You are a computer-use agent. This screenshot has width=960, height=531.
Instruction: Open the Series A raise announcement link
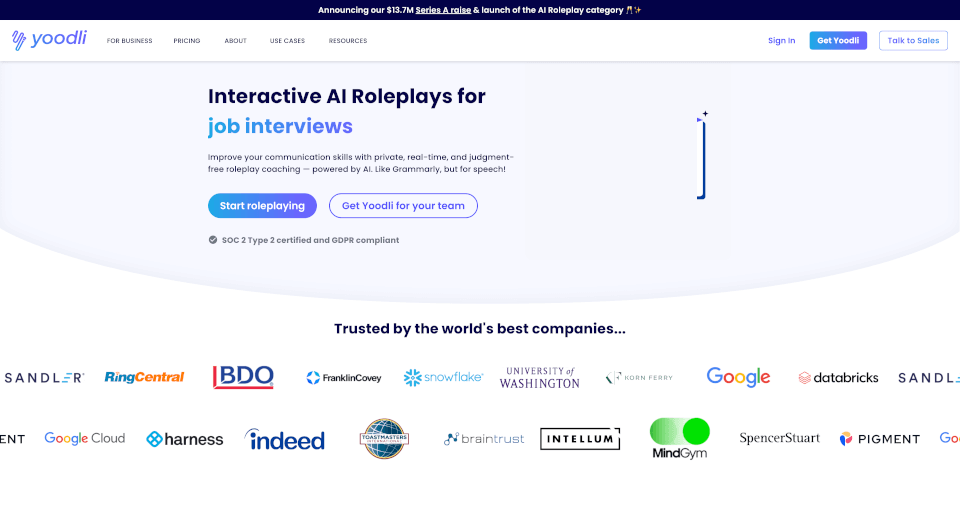443,10
